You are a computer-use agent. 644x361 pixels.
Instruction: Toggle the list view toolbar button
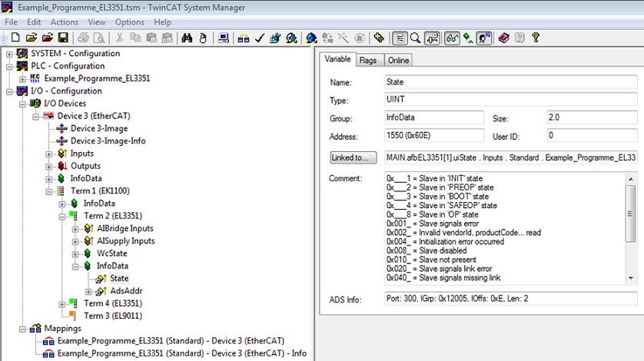point(399,38)
